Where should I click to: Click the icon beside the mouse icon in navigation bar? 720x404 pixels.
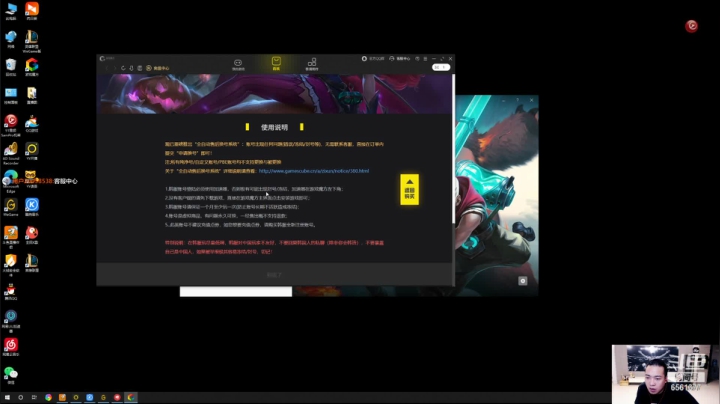click(x=140, y=68)
